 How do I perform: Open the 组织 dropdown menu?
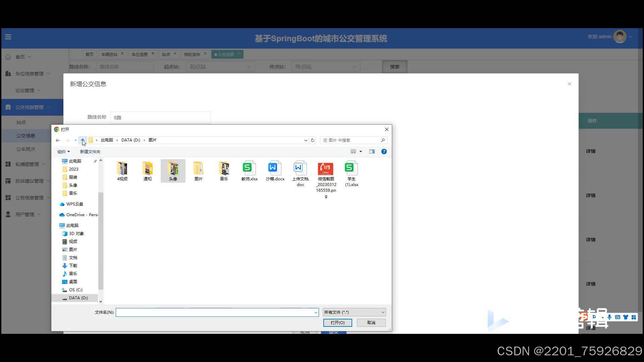click(63, 152)
